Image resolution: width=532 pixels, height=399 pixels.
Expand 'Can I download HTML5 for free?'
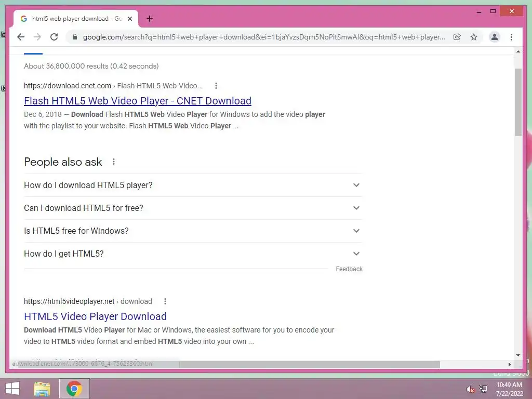[x=193, y=208]
